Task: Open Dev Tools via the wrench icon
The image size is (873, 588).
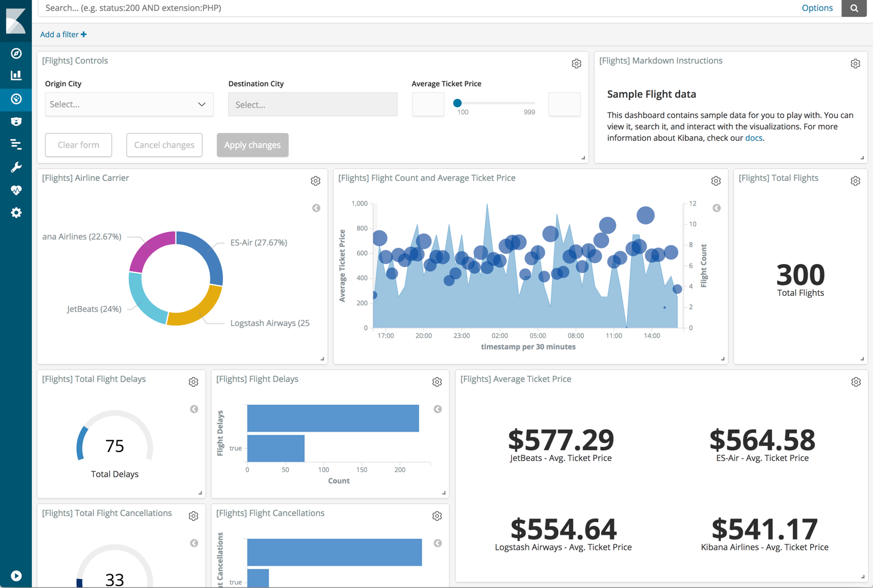Action: 16,167
